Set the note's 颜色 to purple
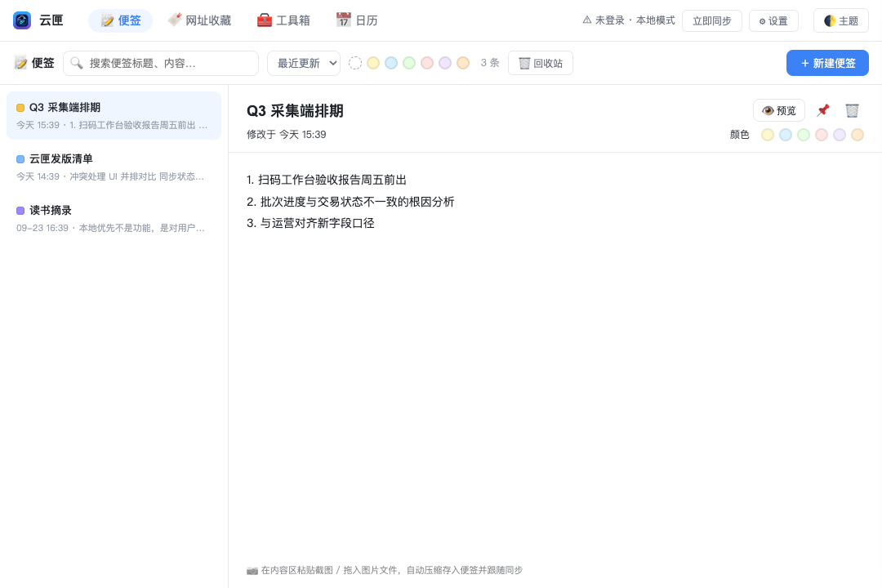Image resolution: width=882 pixels, height=588 pixels. click(x=840, y=135)
